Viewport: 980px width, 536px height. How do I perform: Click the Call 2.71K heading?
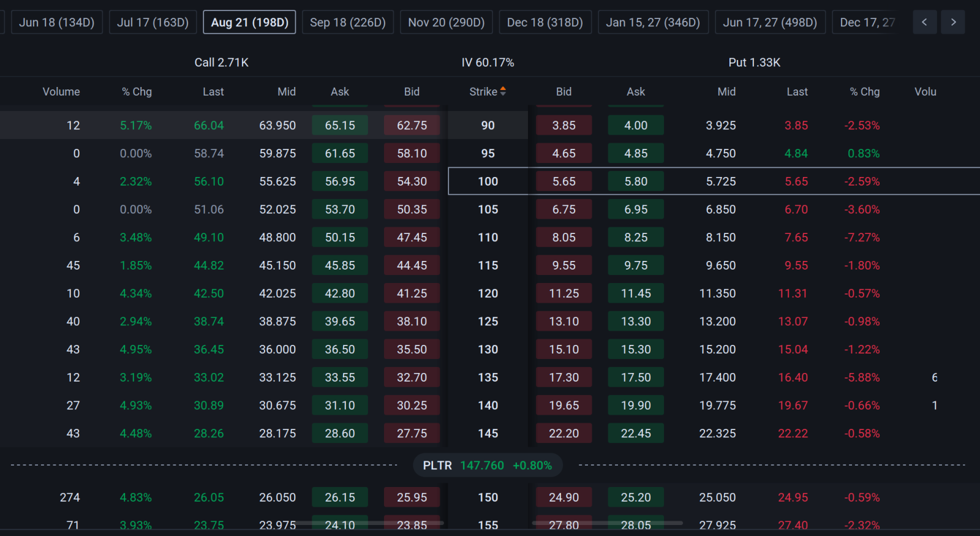tap(222, 62)
